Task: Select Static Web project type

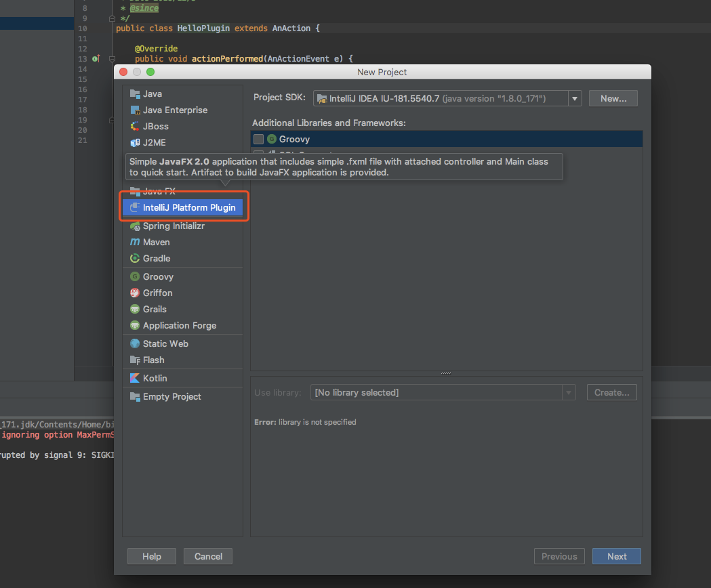Action: [x=182, y=343]
